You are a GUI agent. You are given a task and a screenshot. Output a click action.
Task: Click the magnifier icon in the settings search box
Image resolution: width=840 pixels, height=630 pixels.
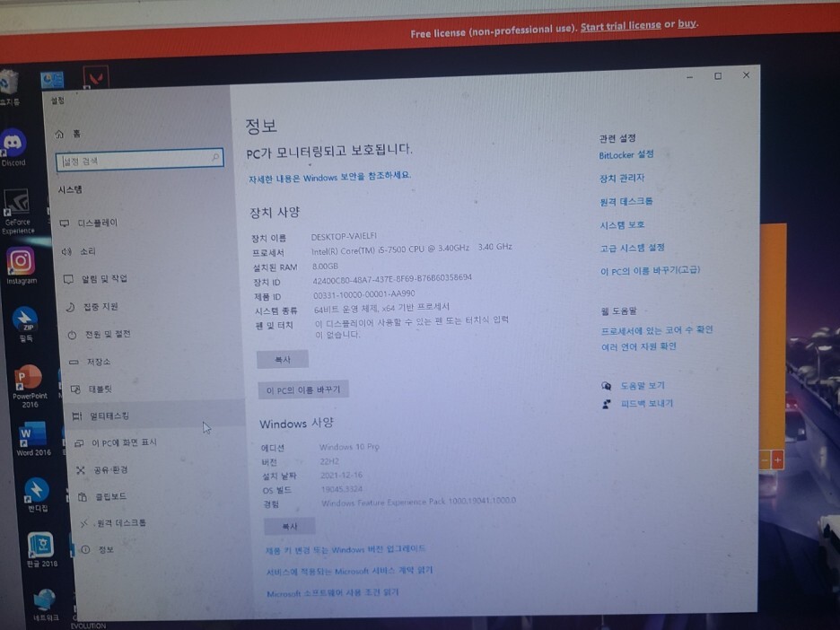(215, 157)
